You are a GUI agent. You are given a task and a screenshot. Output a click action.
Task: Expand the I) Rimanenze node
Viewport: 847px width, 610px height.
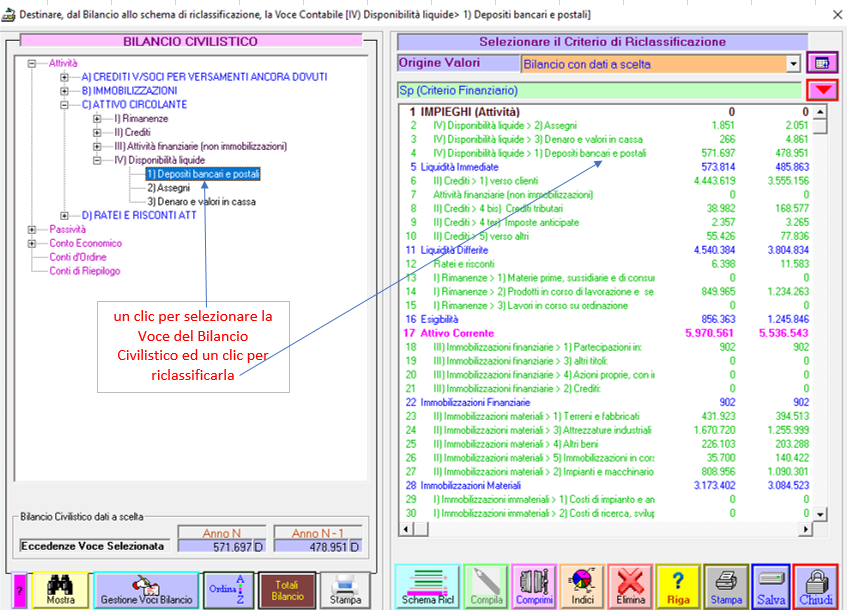pos(97,118)
